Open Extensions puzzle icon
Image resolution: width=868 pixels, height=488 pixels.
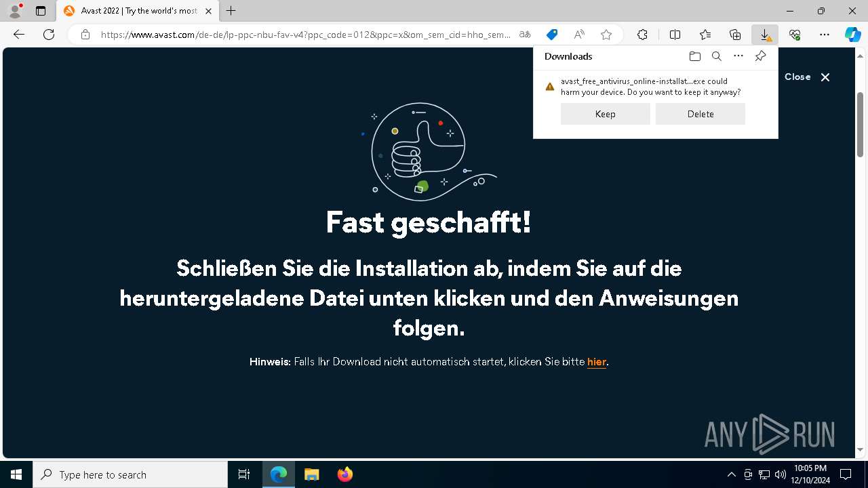click(x=642, y=35)
